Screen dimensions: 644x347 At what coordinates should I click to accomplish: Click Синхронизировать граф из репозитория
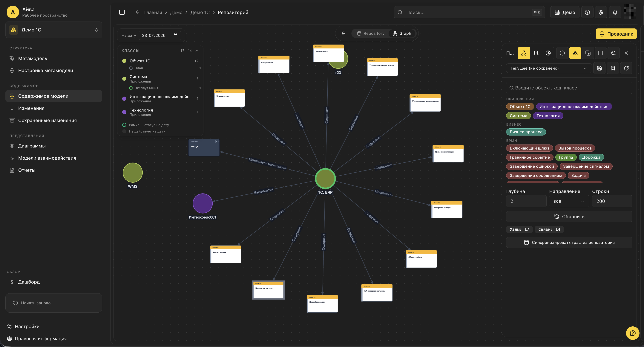coord(569,242)
